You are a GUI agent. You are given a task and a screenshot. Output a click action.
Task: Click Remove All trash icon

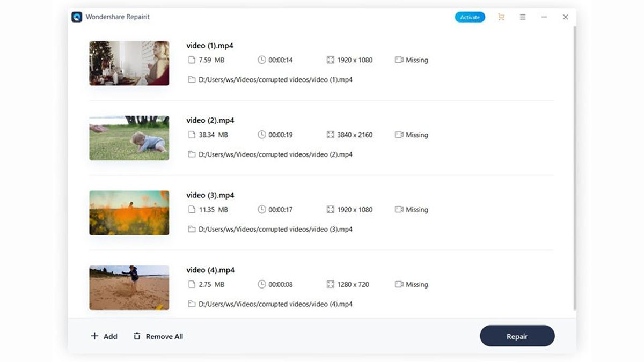(x=137, y=336)
